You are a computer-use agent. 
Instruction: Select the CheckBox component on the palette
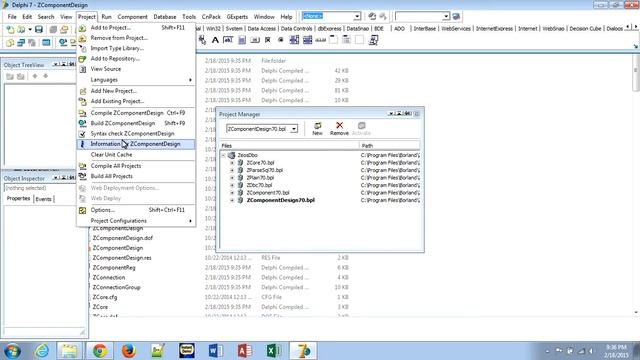pyautogui.click(x=268, y=40)
